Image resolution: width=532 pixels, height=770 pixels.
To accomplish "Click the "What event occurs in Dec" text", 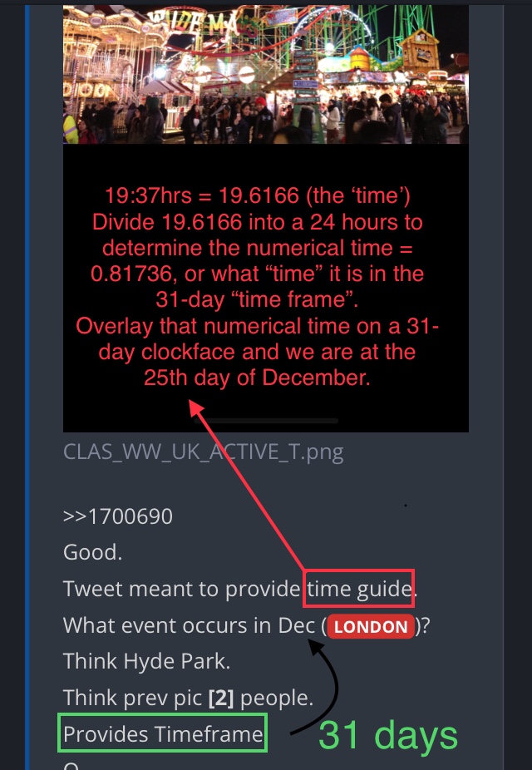I will 189,625.
